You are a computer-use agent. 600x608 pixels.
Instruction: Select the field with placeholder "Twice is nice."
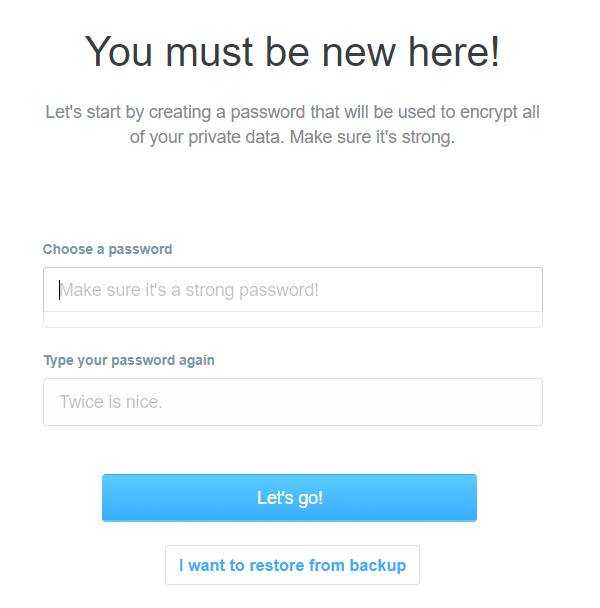click(x=292, y=402)
